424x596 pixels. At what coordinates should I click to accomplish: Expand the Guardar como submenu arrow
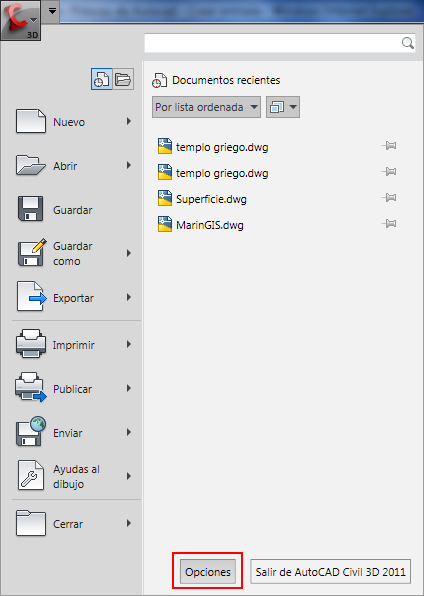(x=129, y=253)
